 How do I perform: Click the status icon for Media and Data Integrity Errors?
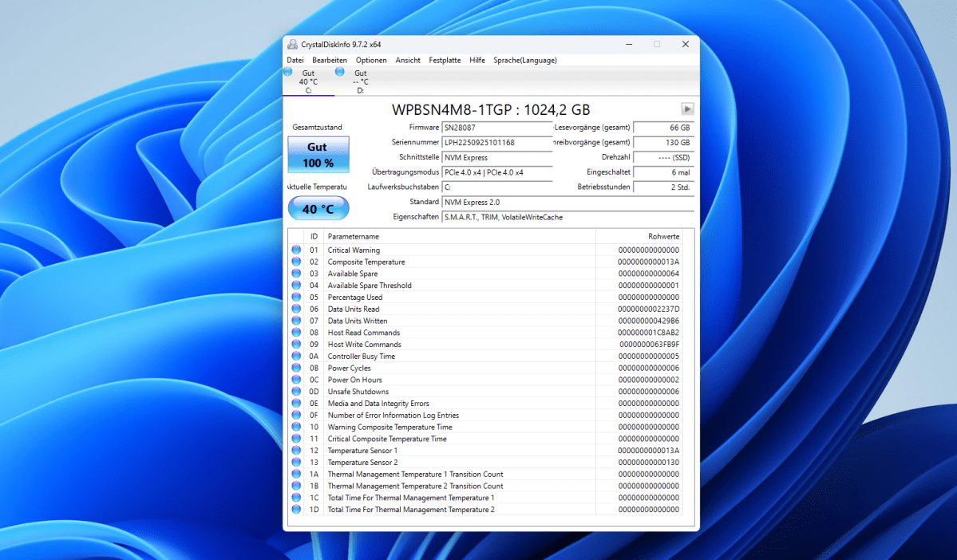(296, 403)
